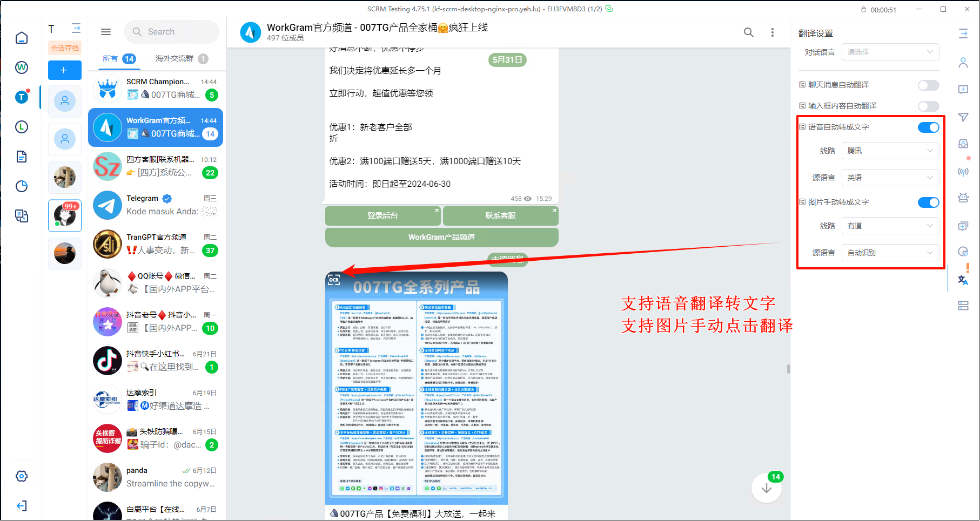Open the Line L icon in sidebar
The image size is (980, 521).
point(22,127)
